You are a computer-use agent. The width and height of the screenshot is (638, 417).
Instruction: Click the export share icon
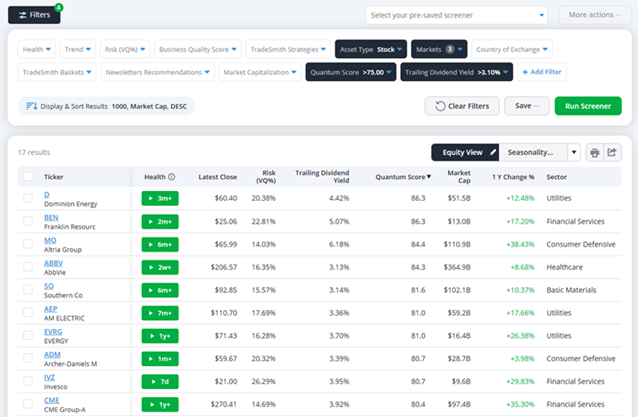click(612, 153)
